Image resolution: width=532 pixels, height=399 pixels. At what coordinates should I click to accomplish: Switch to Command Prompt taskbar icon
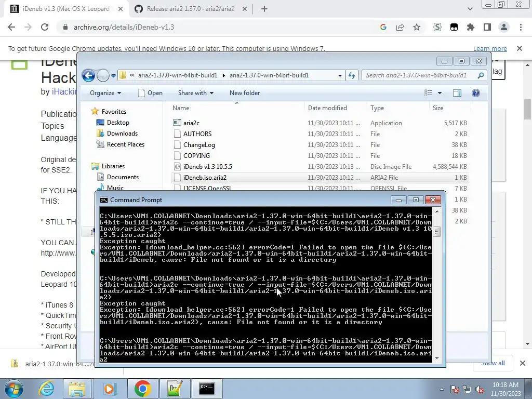point(207,389)
